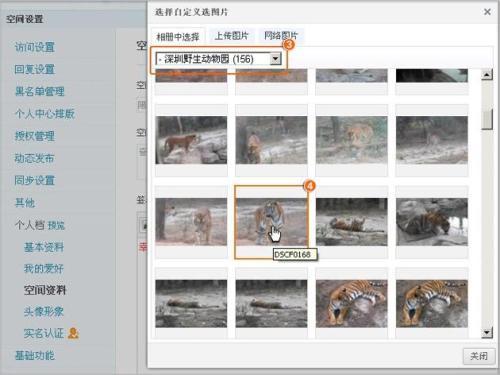The height and width of the screenshot is (375, 500).
Task: Select the tiger standing on rock thumbnail
Action: (x=191, y=140)
